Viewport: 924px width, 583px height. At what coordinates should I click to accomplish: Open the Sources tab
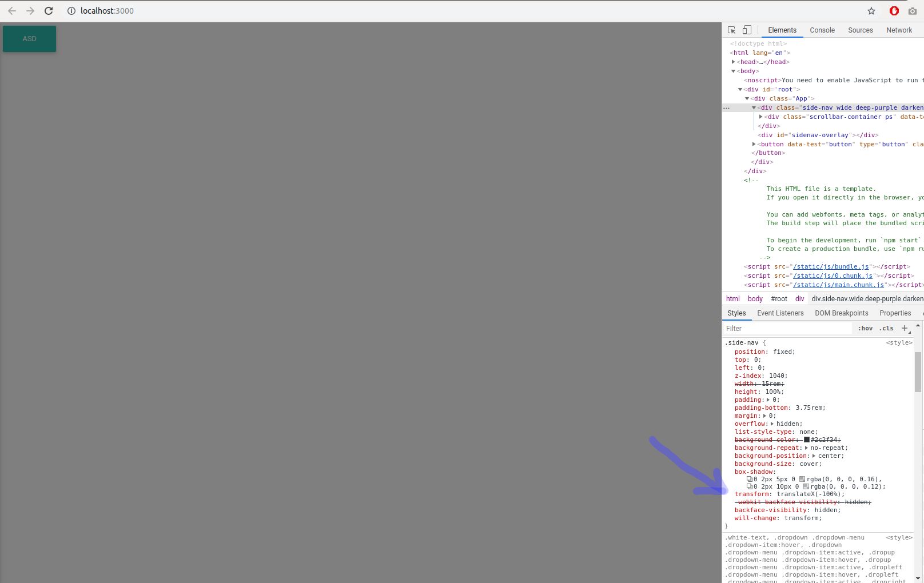click(x=861, y=30)
